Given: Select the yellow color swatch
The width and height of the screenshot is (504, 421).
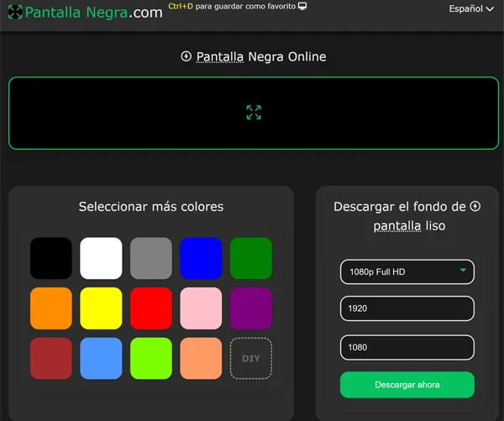Looking at the screenshot, I should (101, 308).
